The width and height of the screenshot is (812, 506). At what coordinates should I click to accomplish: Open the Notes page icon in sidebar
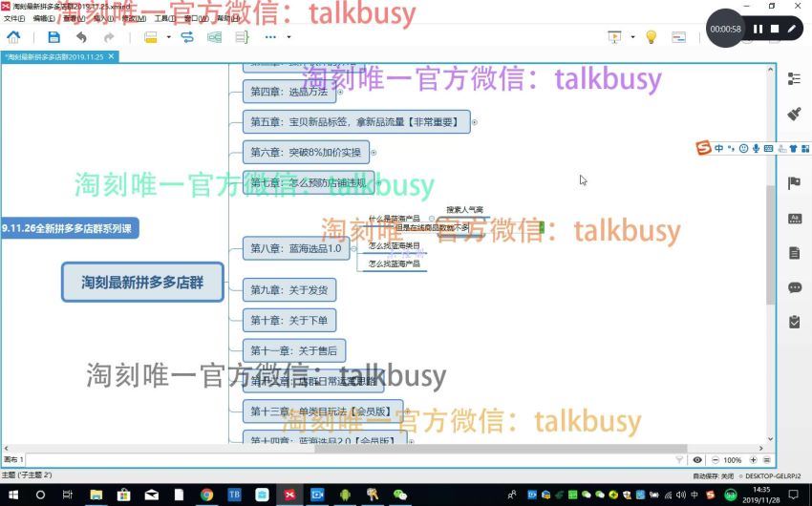(x=794, y=253)
